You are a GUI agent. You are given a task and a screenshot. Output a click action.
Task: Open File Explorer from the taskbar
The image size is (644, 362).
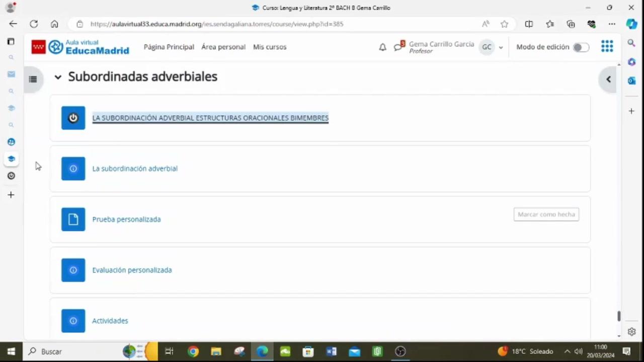point(216,351)
